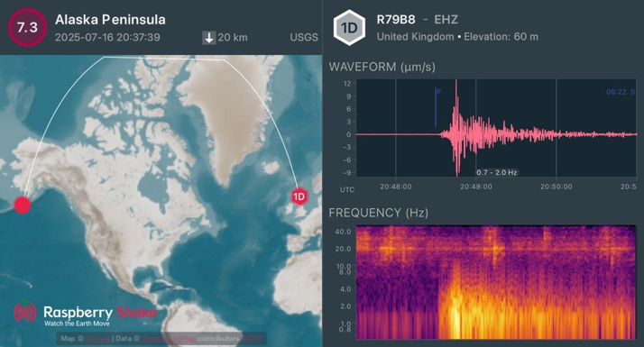Click the 12 waveform amplitude label
The width and height of the screenshot is (644, 347).
tap(347, 83)
